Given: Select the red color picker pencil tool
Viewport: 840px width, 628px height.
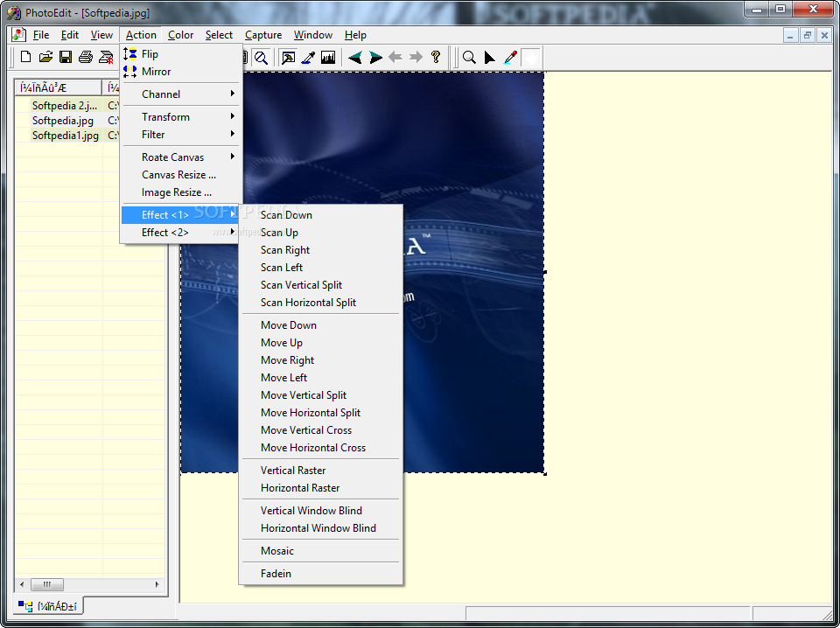Looking at the screenshot, I should coord(510,57).
